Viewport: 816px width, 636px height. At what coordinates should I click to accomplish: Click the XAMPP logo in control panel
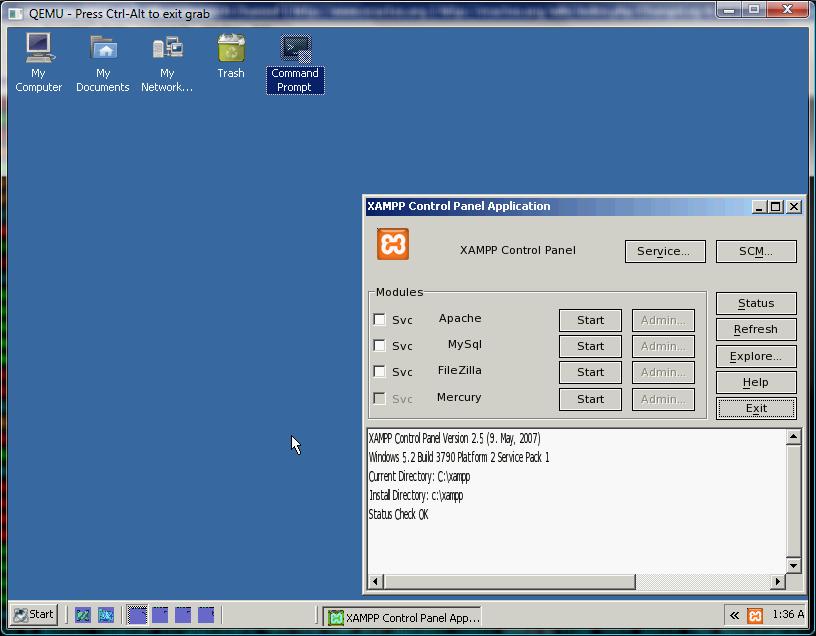tap(393, 245)
